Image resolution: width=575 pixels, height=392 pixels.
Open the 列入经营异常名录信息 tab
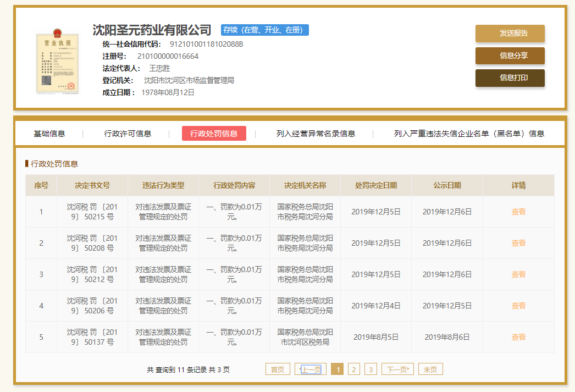pyautogui.click(x=316, y=134)
